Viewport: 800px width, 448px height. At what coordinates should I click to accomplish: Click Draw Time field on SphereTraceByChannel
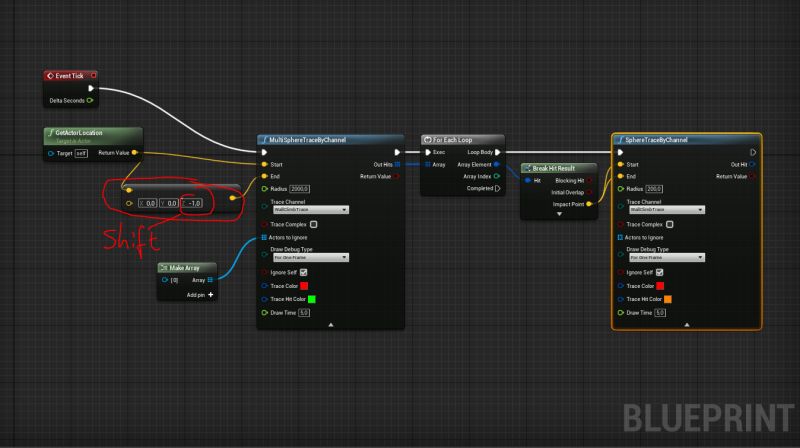[x=660, y=313]
